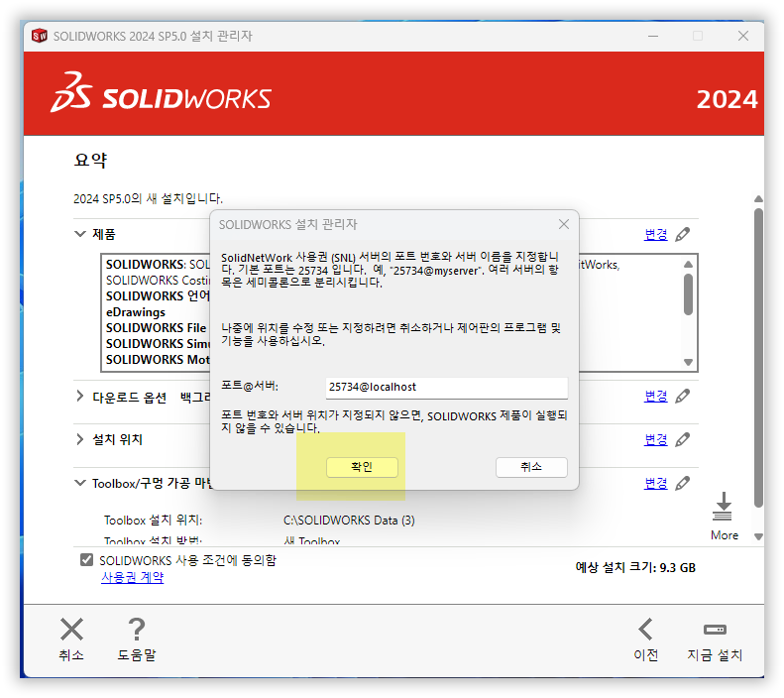Image resolution: width=784 pixels, height=698 pixels.
Task: Click the 확인 button in the dialog
Action: (x=362, y=467)
